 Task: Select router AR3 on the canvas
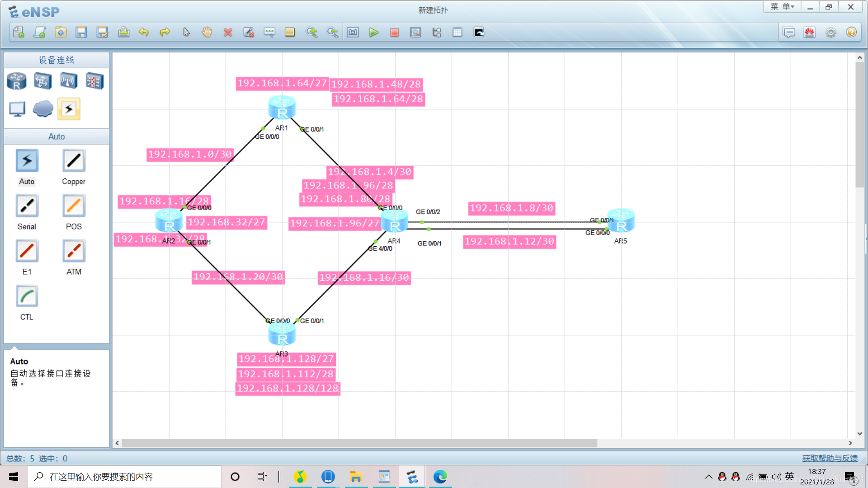click(x=282, y=333)
